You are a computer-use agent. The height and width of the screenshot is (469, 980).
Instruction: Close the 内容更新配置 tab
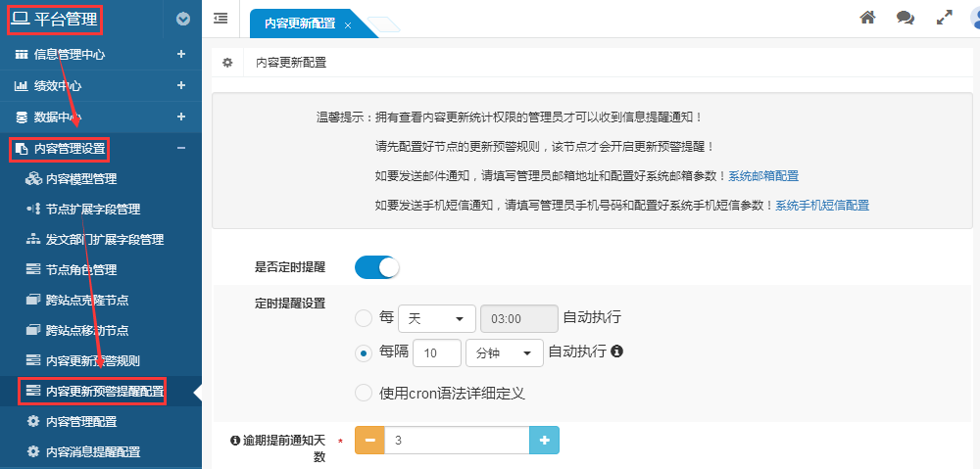pyautogui.click(x=348, y=24)
